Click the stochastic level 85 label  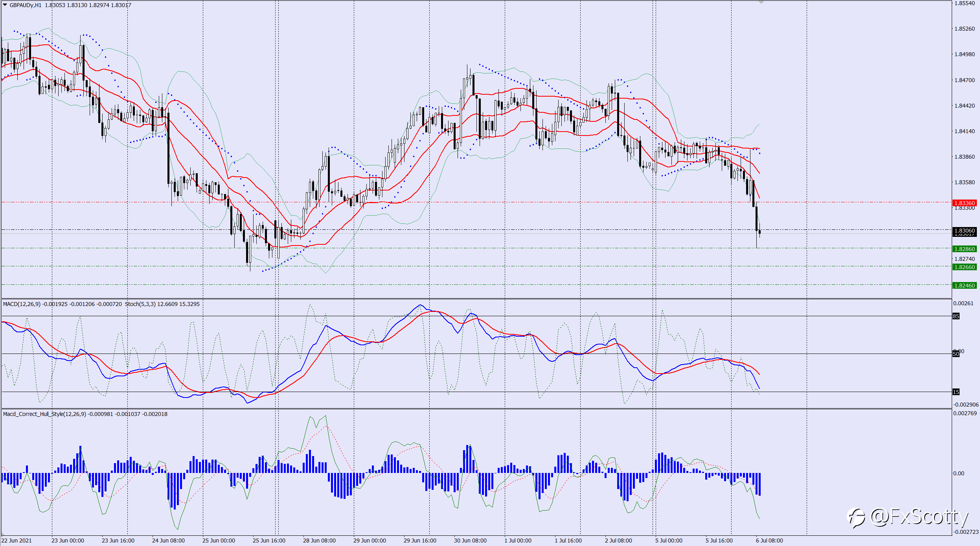pyautogui.click(x=956, y=316)
